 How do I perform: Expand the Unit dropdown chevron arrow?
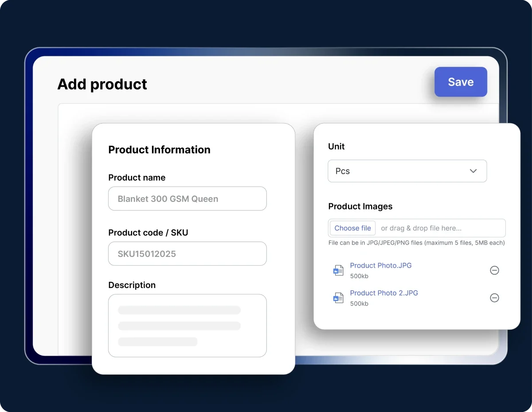473,171
